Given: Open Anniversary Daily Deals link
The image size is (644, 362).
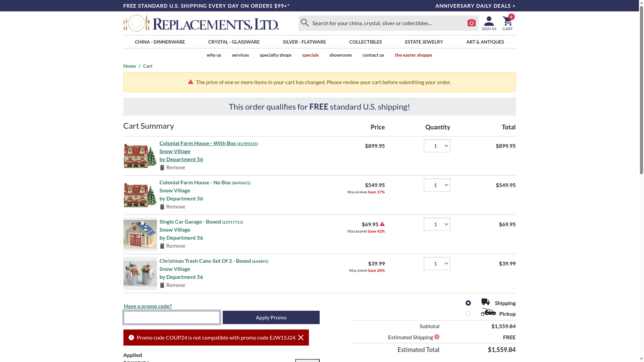Looking at the screenshot, I should 475,6.
